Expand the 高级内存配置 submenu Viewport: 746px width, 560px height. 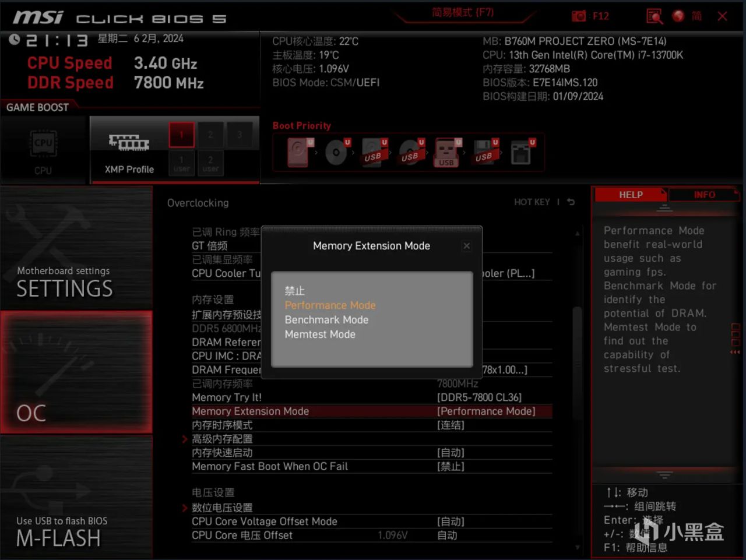point(222,439)
